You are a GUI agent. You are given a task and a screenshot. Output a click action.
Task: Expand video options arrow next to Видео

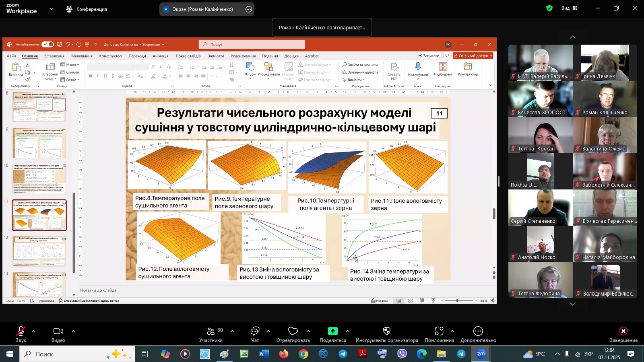(73, 331)
